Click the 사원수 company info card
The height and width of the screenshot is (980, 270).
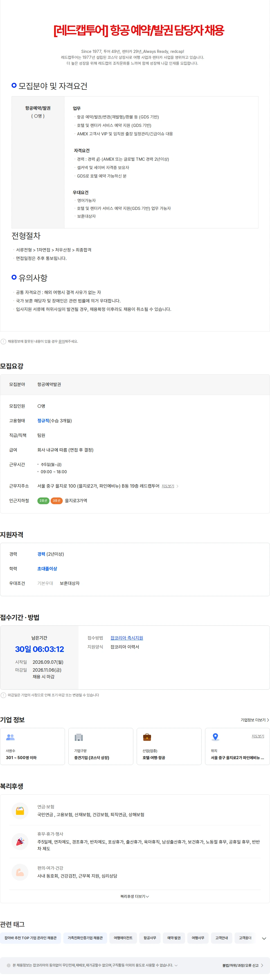32,746
